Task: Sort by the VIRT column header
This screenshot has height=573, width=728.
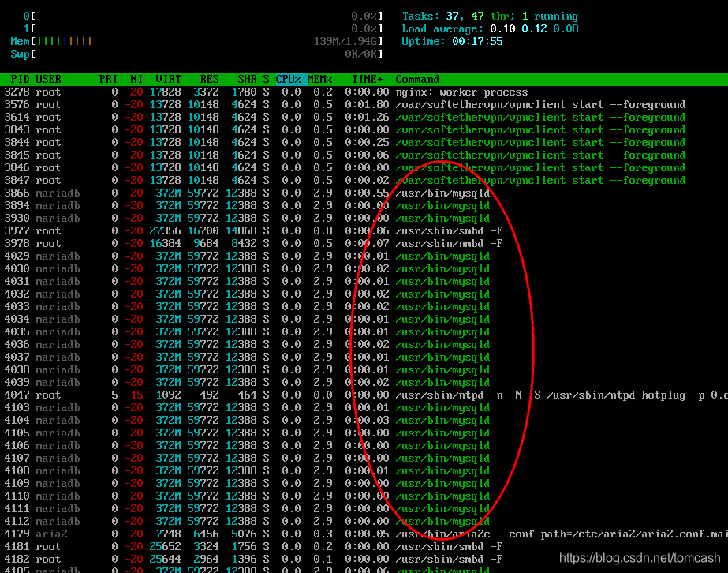Action: click(168, 80)
